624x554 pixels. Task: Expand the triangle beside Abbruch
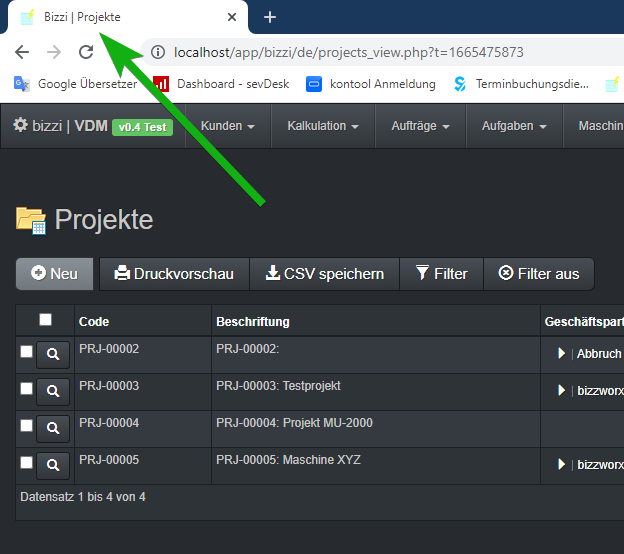click(562, 353)
